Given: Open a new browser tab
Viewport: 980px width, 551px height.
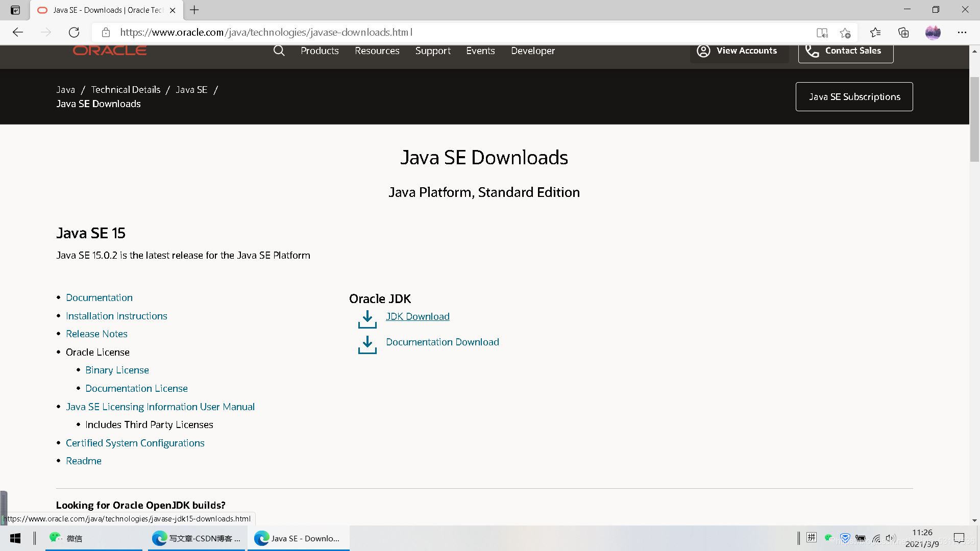Looking at the screenshot, I should [194, 10].
